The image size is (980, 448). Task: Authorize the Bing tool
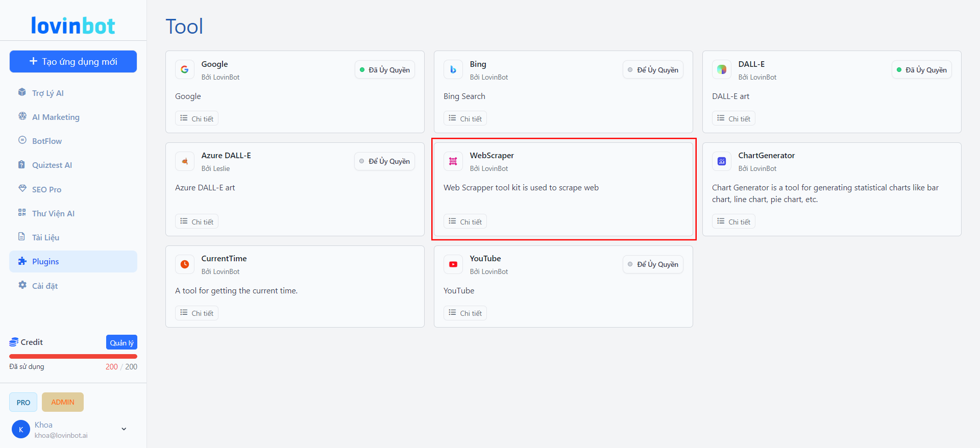pos(652,70)
